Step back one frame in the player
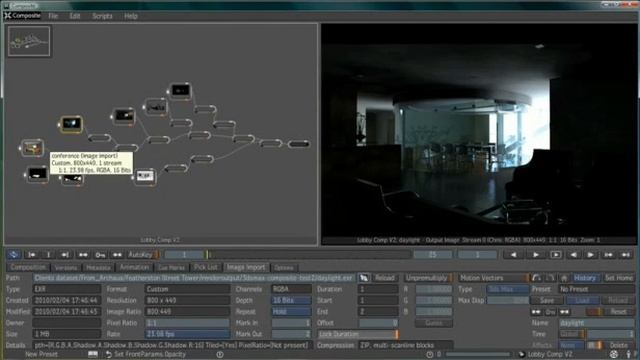The height and width of the screenshot is (360, 640). click(x=573, y=255)
